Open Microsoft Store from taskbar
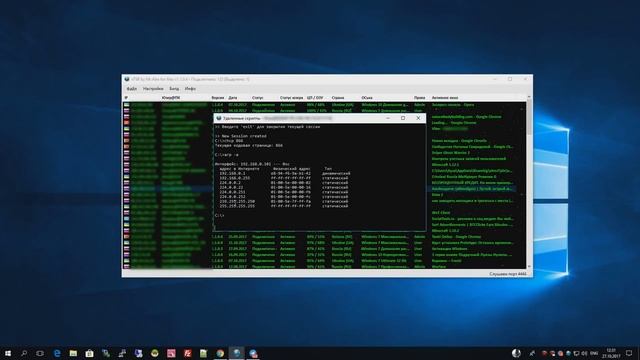The width and height of the screenshot is (640, 360). coord(89,353)
